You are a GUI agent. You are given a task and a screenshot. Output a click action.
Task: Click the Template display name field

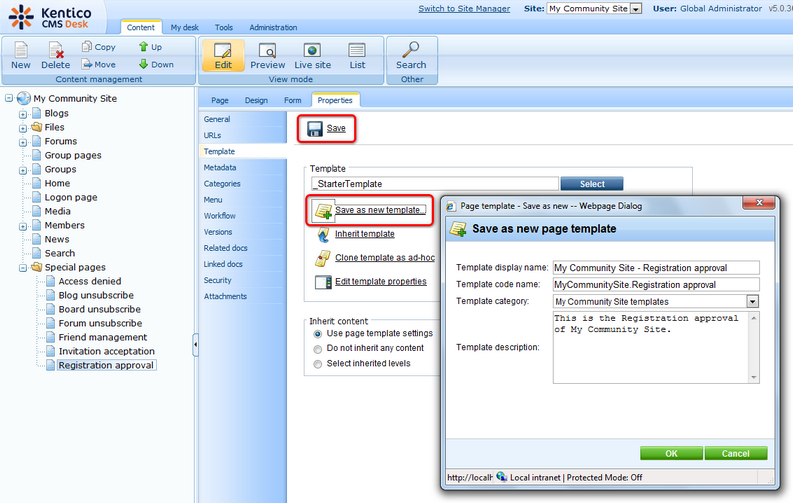click(x=656, y=268)
